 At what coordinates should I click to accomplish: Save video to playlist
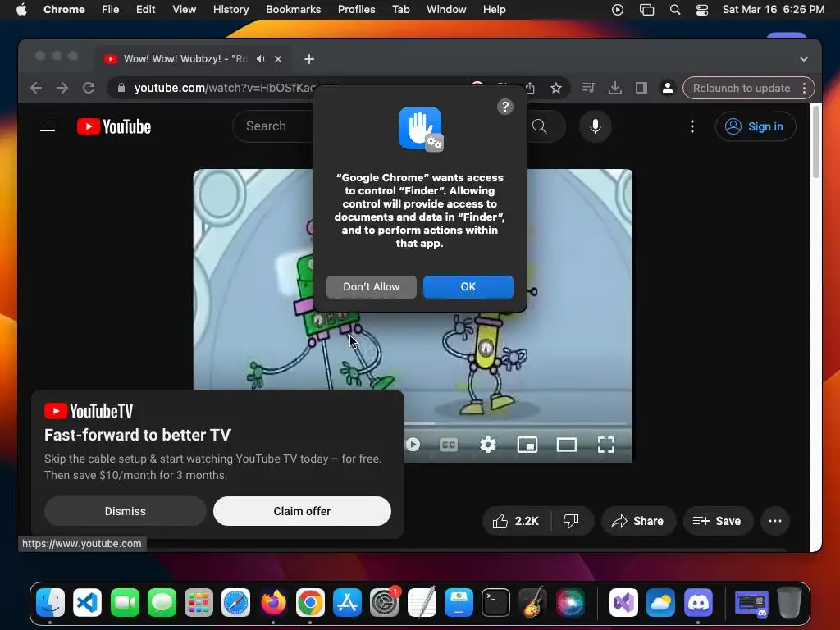point(717,521)
